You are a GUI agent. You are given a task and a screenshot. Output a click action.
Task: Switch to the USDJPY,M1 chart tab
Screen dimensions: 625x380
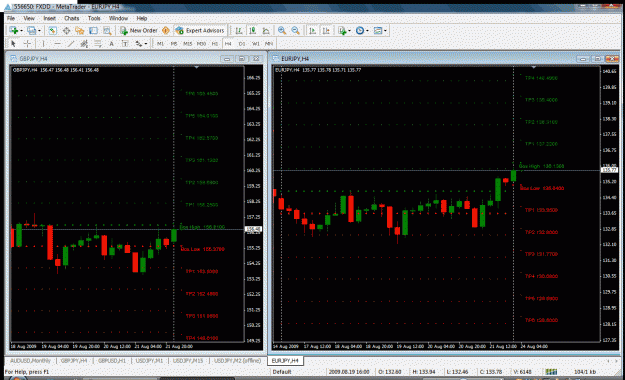point(149,361)
